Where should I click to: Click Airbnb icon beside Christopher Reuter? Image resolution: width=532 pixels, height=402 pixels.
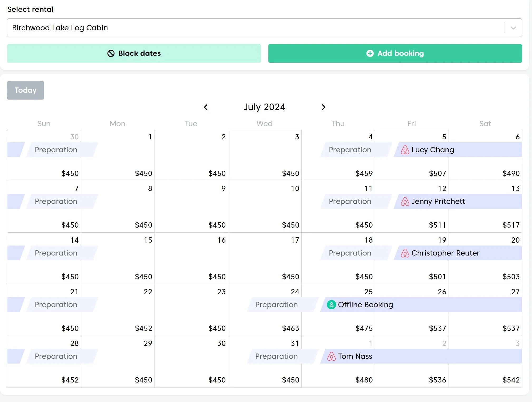(405, 253)
